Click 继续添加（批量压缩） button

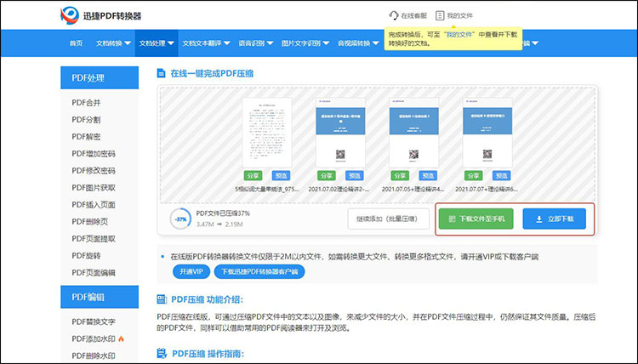coord(388,219)
